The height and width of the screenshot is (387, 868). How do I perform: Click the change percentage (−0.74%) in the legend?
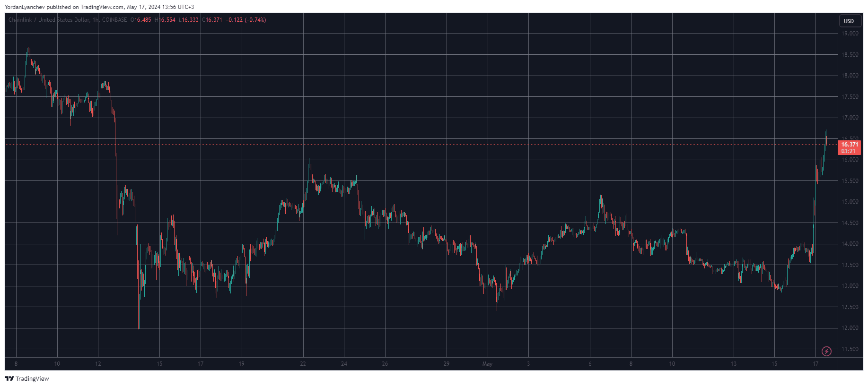[255, 20]
